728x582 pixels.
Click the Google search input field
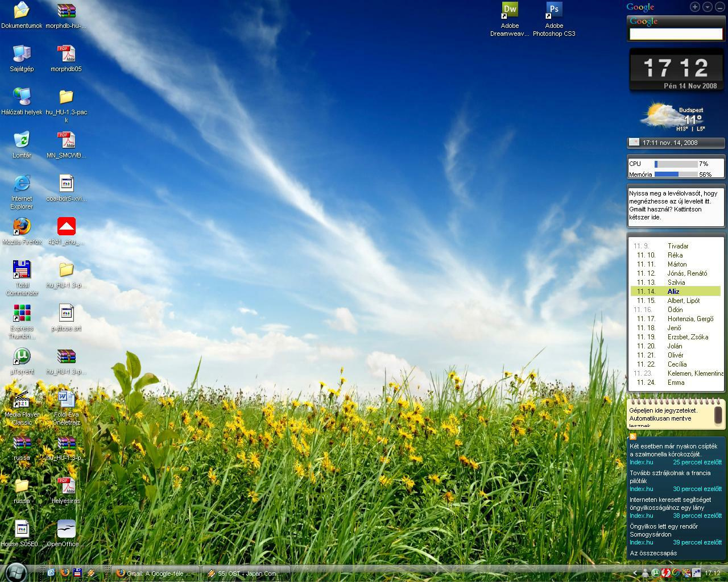tap(676, 34)
